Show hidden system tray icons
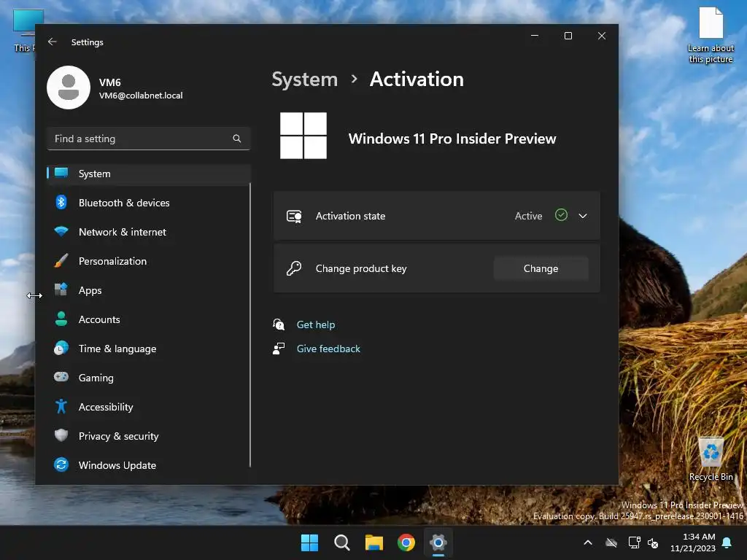The width and height of the screenshot is (747, 560). (588, 542)
